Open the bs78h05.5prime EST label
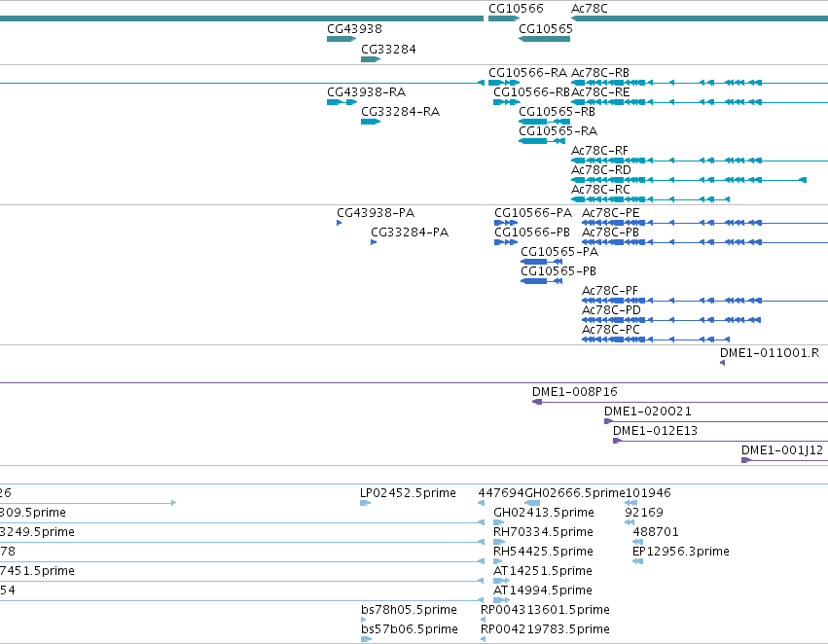The height and width of the screenshot is (644, 828). pos(409,610)
